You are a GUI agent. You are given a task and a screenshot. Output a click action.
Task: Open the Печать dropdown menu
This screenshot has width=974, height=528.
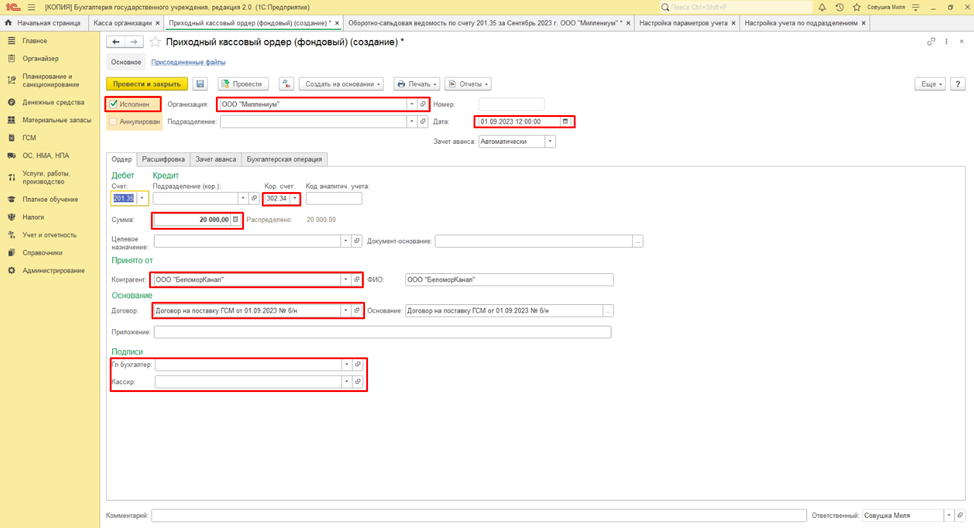pos(417,84)
